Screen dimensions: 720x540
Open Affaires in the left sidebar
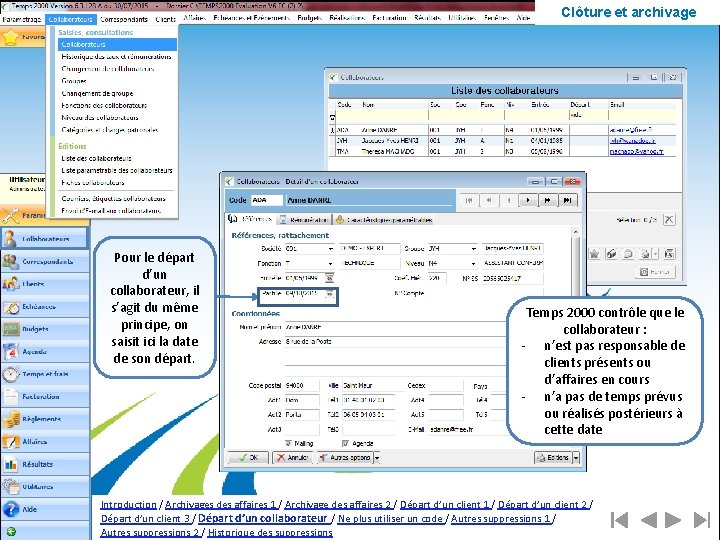(x=45, y=441)
